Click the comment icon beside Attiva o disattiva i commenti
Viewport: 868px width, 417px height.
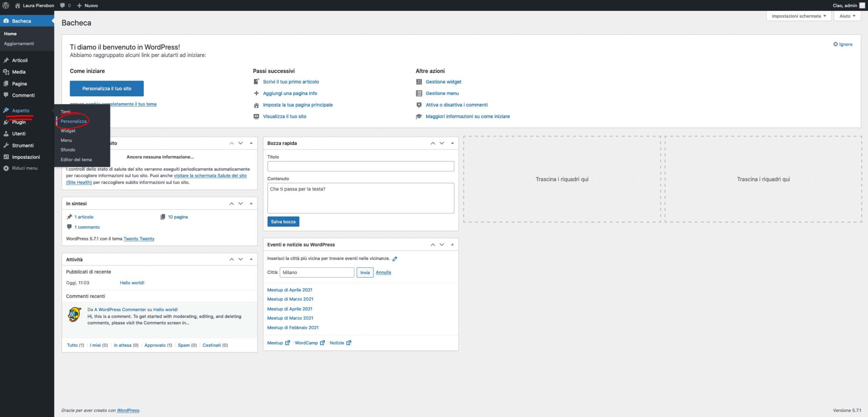[x=419, y=105]
